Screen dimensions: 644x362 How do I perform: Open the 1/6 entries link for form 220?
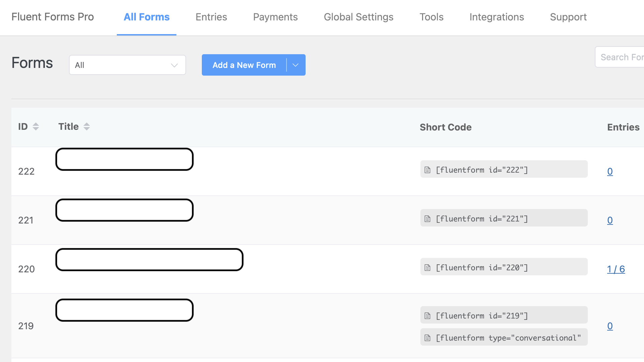pos(616,269)
